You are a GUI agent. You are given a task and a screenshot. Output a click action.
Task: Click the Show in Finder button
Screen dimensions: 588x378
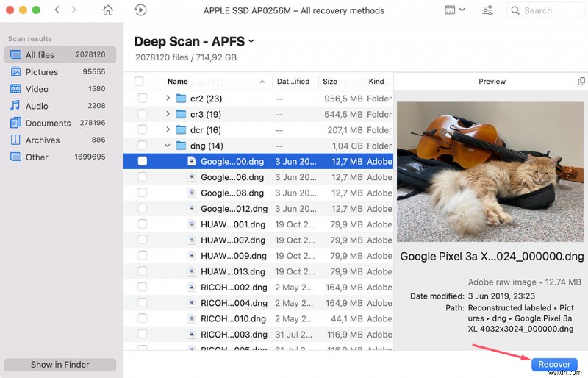pyautogui.click(x=60, y=365)
